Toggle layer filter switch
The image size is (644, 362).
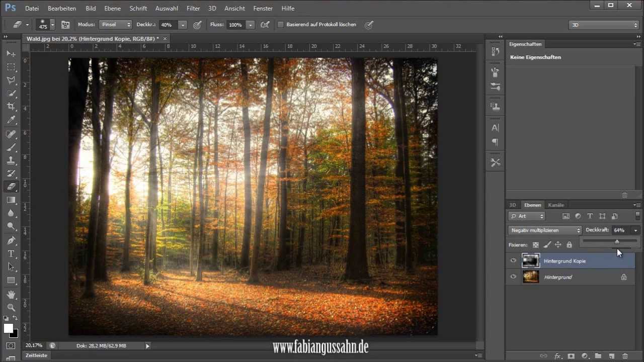[638, 216]
